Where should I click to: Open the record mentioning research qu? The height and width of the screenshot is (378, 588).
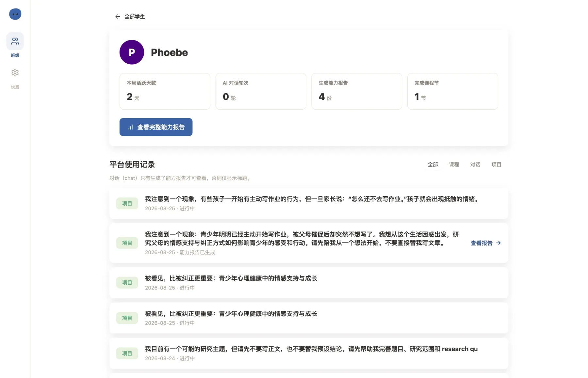pos(309,353)
